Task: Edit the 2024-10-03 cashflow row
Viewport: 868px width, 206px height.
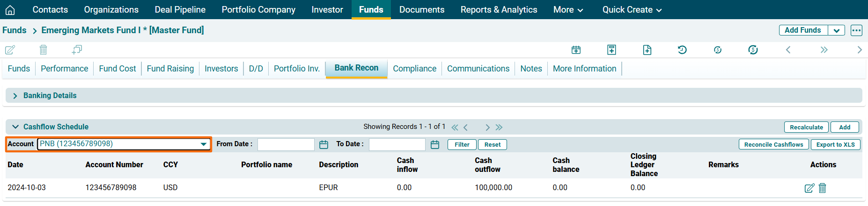Action: point(809,188)
